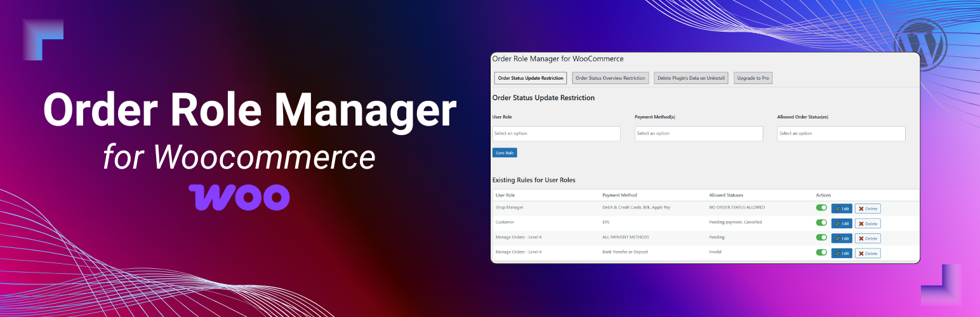Screen dimensions: 980x317
Task: Click the "Allowed Statuses" column header
Action: [726, 195]
